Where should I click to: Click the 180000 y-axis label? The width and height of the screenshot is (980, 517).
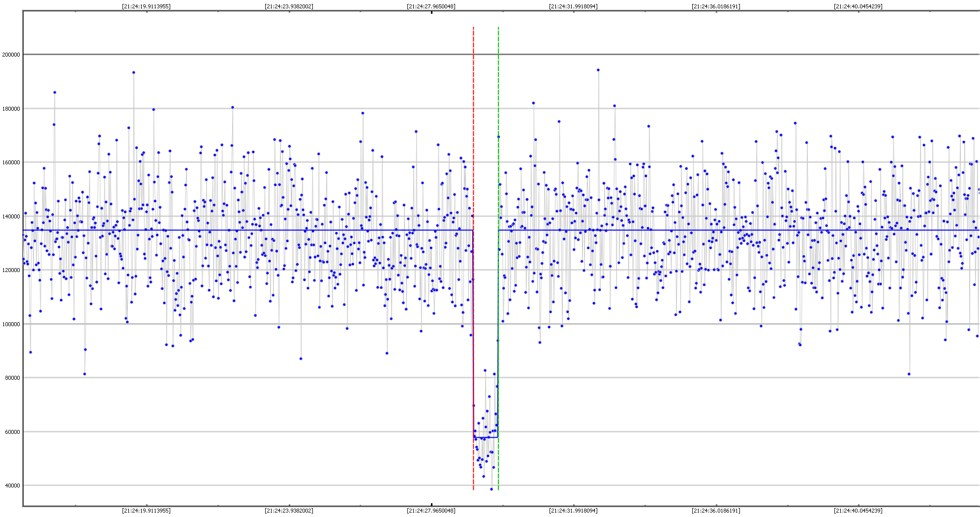pyautogui.click(x=11, y=109)
